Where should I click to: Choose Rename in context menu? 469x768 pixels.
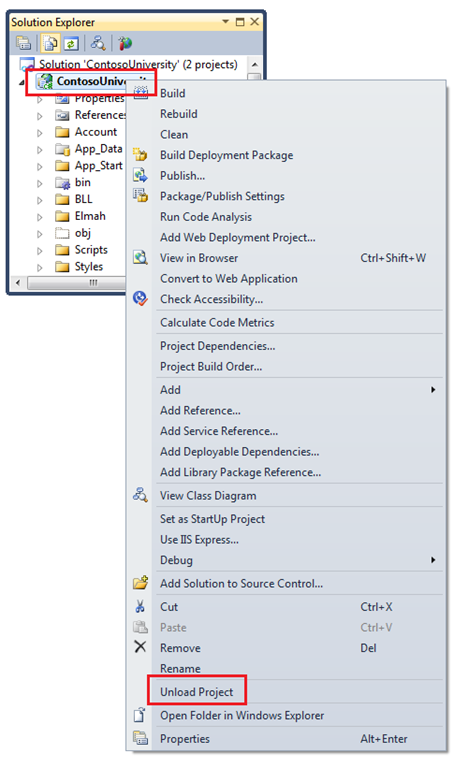[180, 668]
